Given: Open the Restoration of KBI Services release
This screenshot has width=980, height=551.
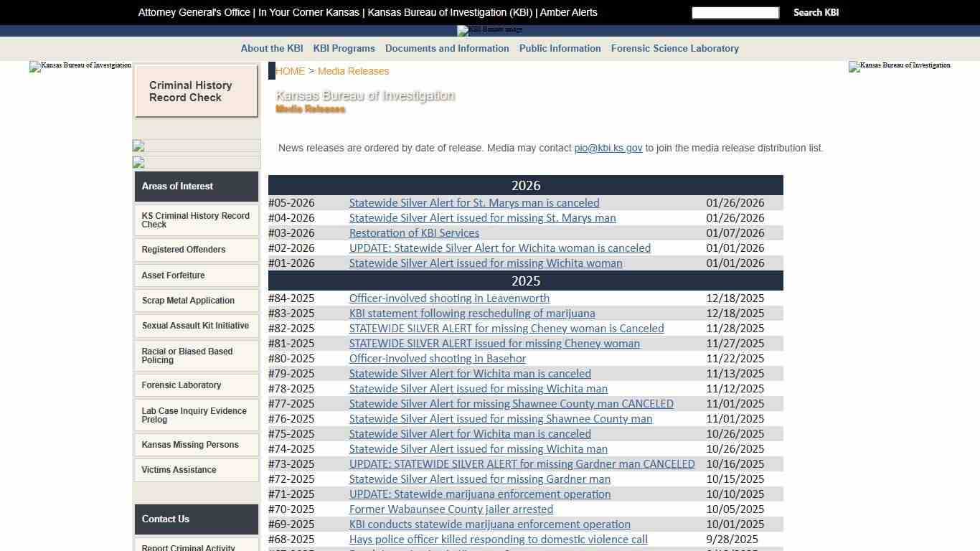Looking at the screenshot, I should (414, 232).
